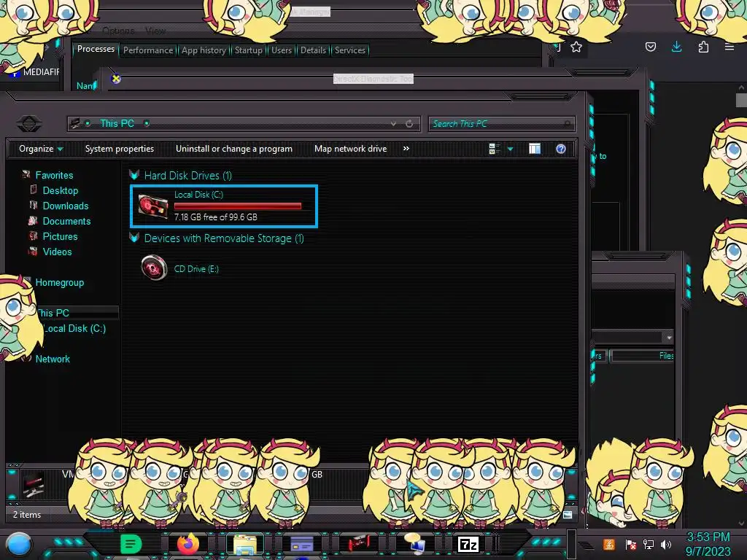Click the Local Disk (C:) usage bar

coord(238,206)
